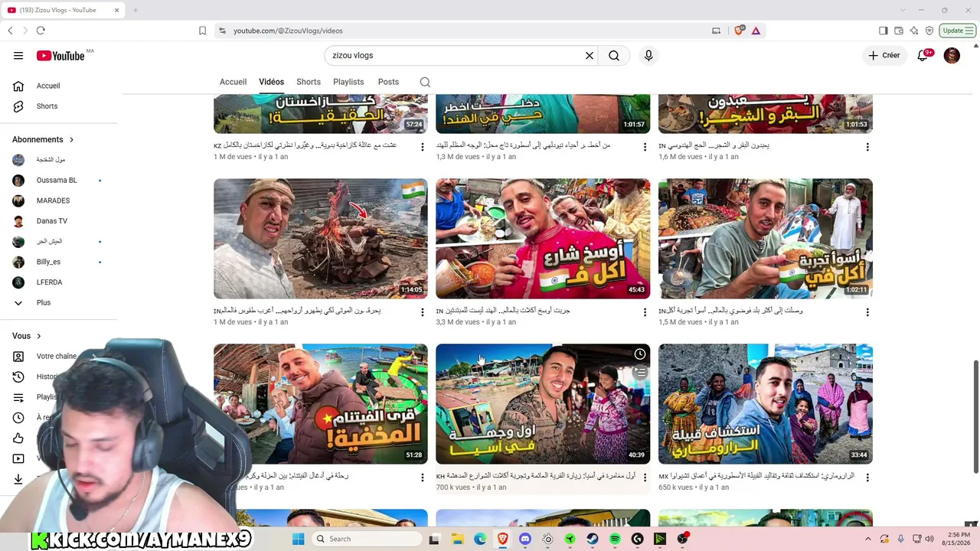Viewport: 980px width, 551px height.
Task: Add the 40:39 video to the queue
Action: click(639, 373)
